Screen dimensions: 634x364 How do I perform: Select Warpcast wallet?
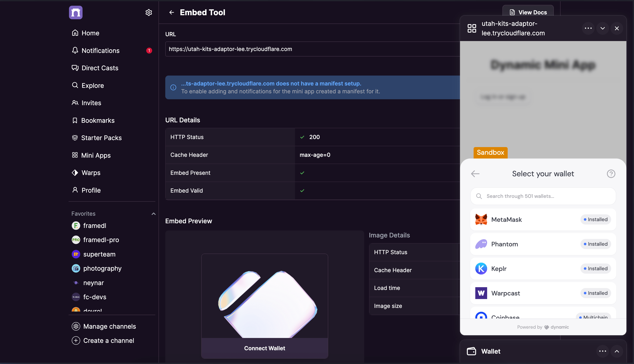(x=543, y=293)
